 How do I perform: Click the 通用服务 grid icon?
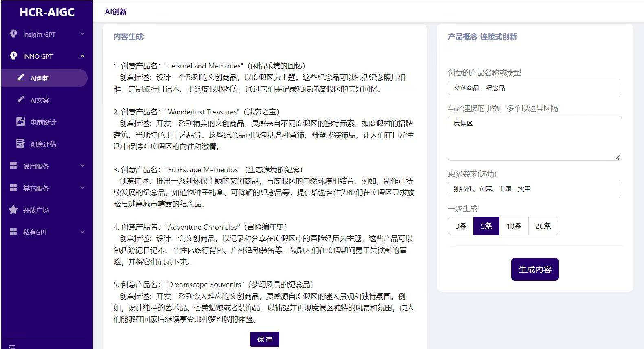pos(13,166)
